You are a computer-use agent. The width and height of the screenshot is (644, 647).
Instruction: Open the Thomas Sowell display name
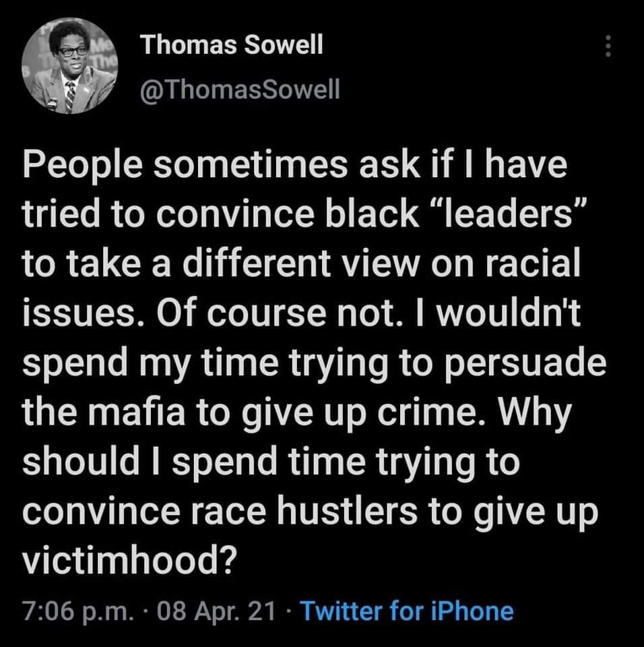click(x=232, y=44)
